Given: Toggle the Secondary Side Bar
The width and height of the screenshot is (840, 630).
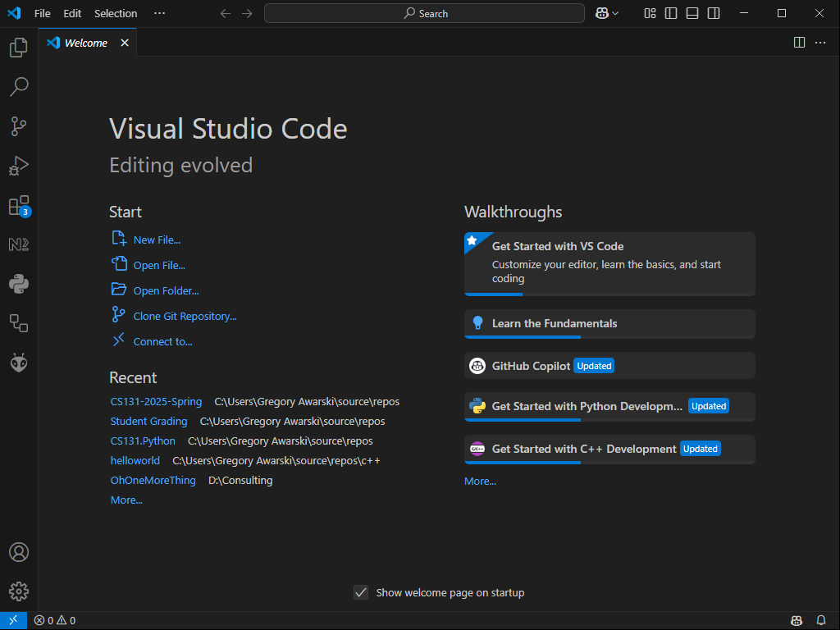Looking at the screenshot, I should (714, 13).
